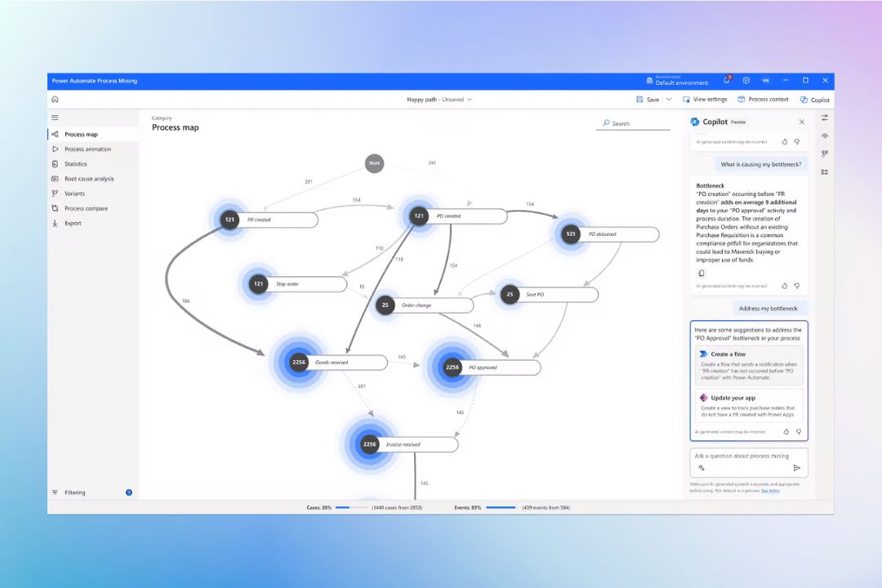Click the "(439 events from 584)" status text
Viewport: 882px width, 588px height.
point(546,507)
